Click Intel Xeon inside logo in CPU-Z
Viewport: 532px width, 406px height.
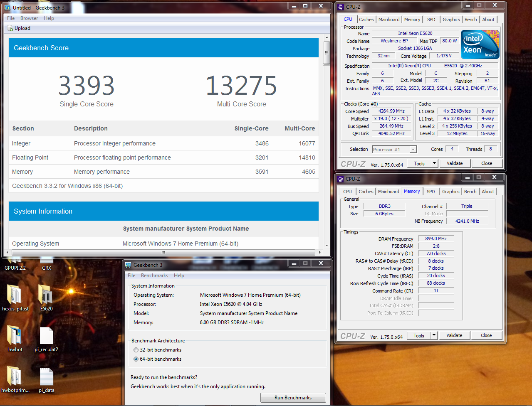[x=480, y=44]
